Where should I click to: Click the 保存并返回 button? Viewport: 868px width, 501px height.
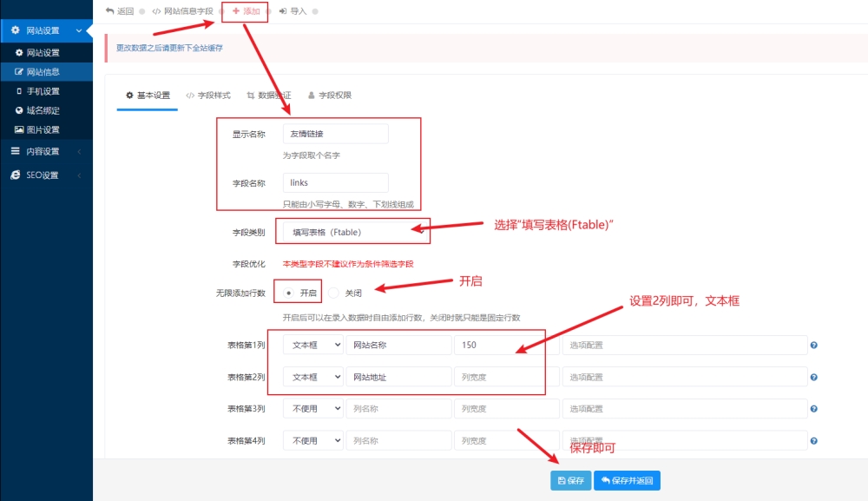(x=627, y=480)
